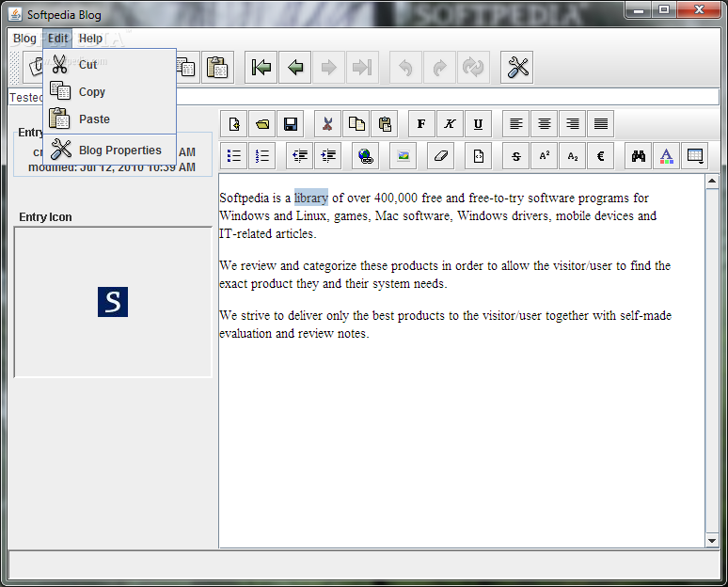This screenshot has height=587, width=728.
Task: Click the refresh circular arrows icon
Action: (473, 68)
